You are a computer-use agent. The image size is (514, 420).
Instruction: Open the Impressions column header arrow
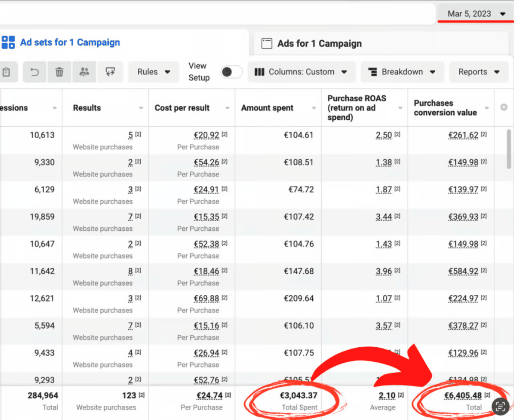pos(55,108)
